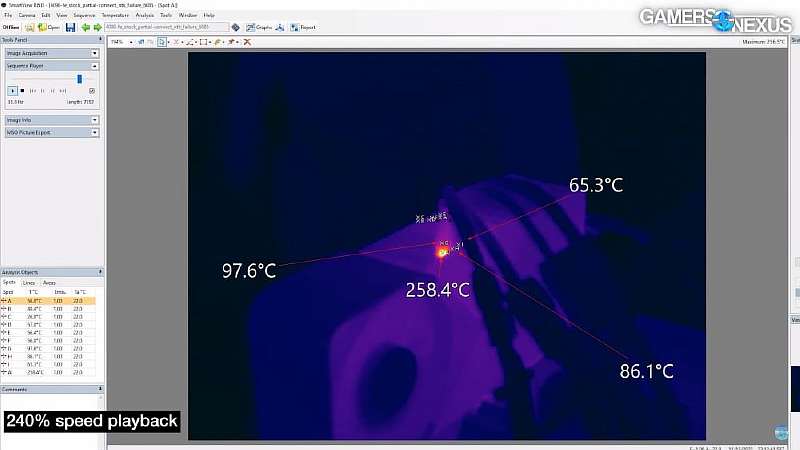Select the rectangle area tool

pos(204,42)
